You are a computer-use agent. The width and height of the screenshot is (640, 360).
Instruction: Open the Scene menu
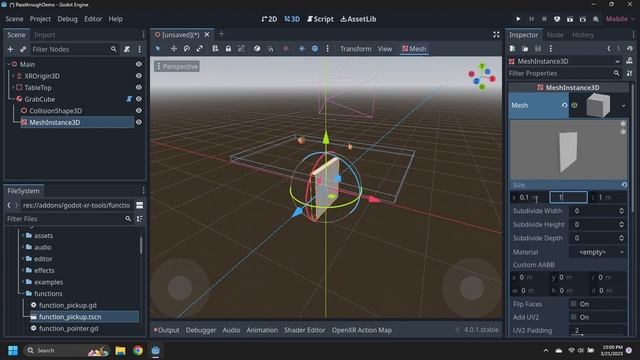14,19
